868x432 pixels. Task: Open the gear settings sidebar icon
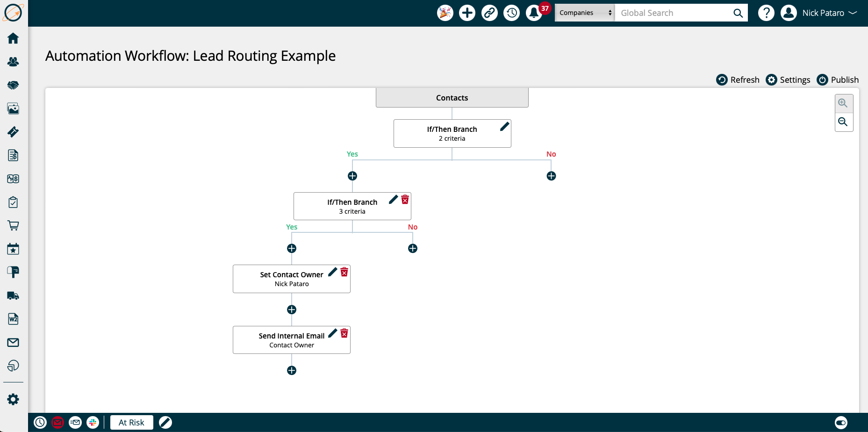pyautogui.click(x=13, y=399)
